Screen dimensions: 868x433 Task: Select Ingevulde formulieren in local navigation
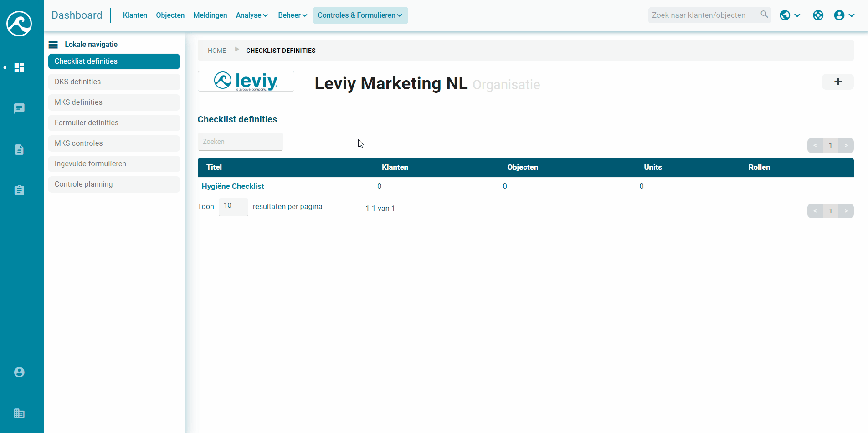click(x=114, y=164)
